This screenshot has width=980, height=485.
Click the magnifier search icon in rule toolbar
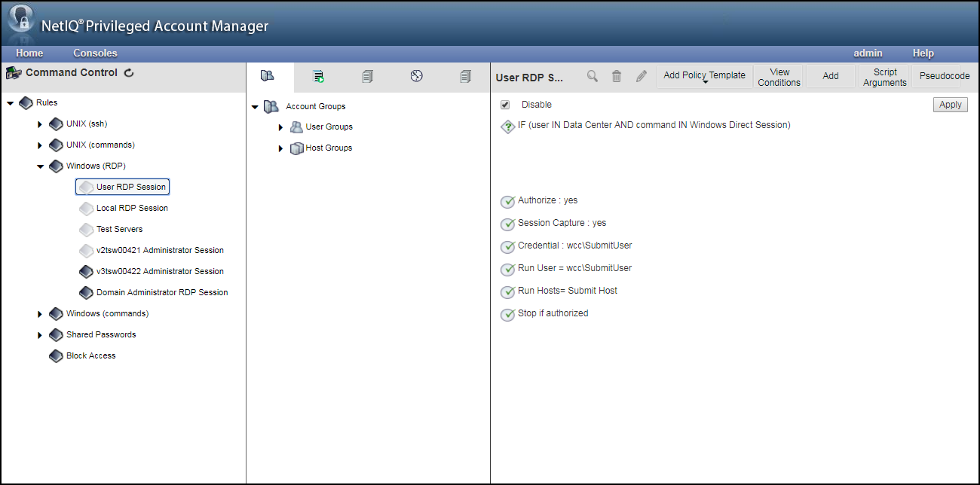click(x=593, y=76)
